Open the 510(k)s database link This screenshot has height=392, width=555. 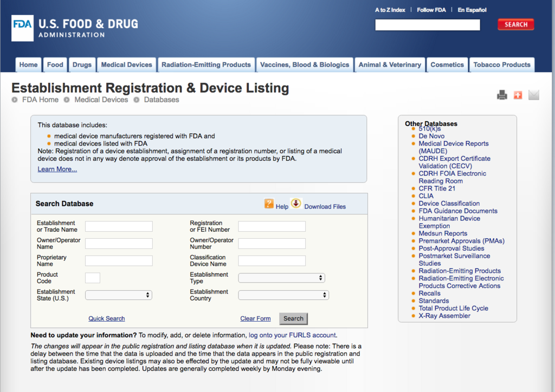click(430, 129)
